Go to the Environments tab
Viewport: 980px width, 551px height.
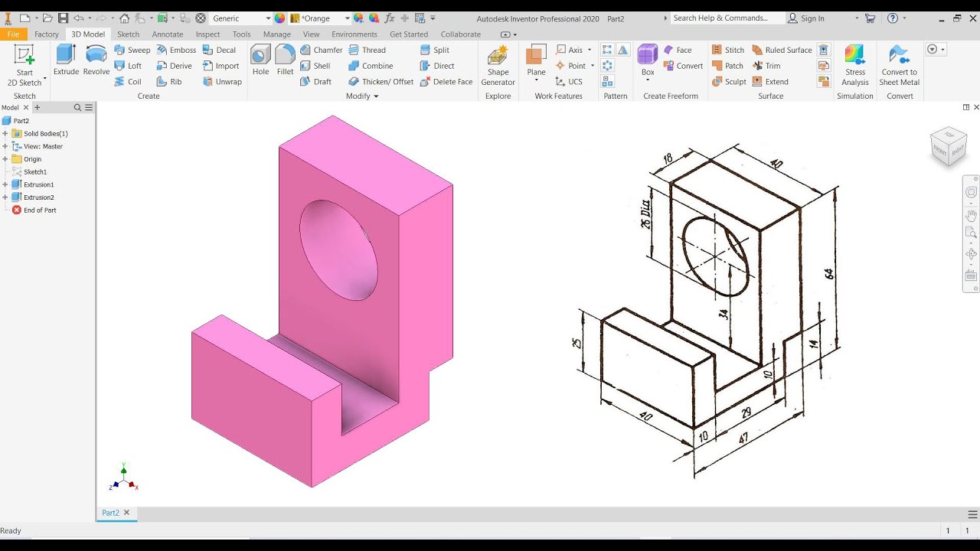coord(354,34)
